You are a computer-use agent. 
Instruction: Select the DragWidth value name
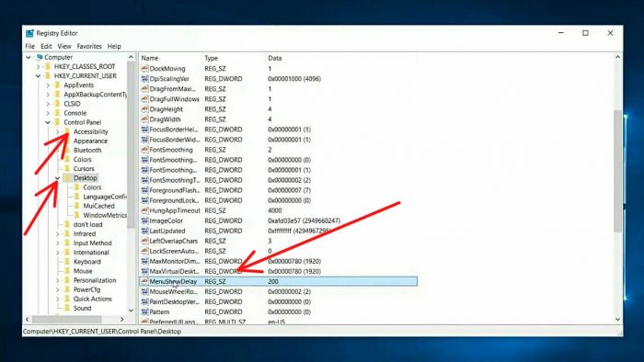(165, 119)
